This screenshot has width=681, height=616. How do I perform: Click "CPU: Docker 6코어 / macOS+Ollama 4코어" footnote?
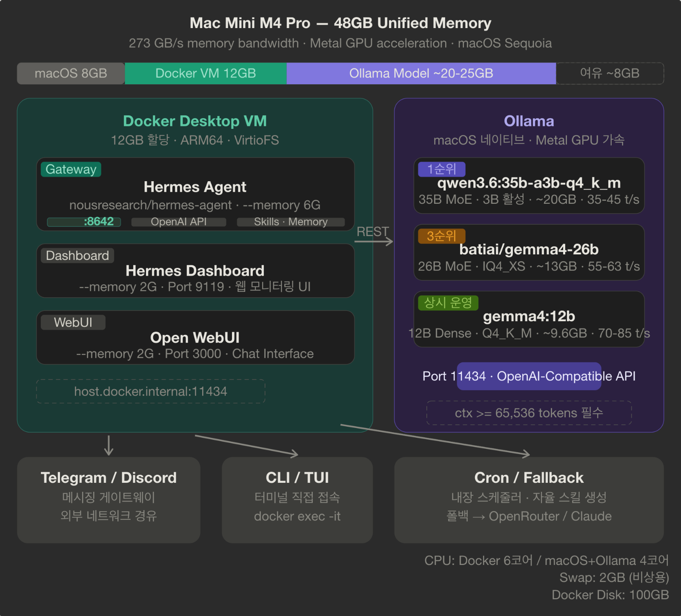pyautogui.click(x=547, y=560)
